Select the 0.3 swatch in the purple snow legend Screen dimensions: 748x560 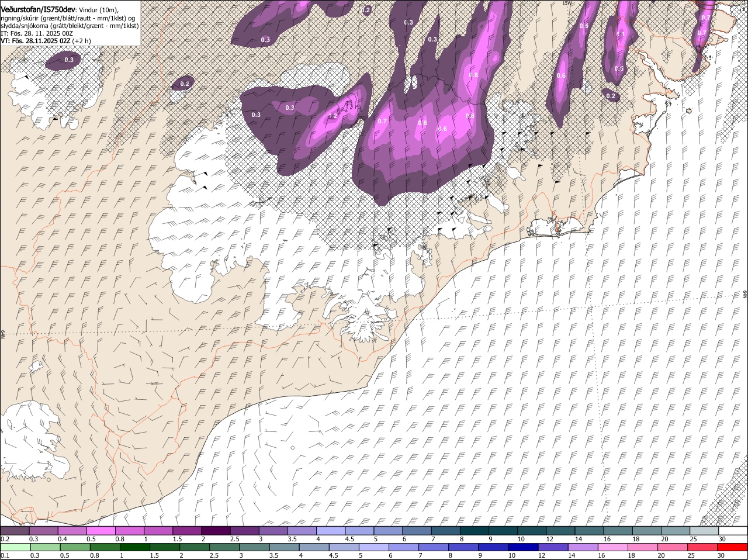44,530
